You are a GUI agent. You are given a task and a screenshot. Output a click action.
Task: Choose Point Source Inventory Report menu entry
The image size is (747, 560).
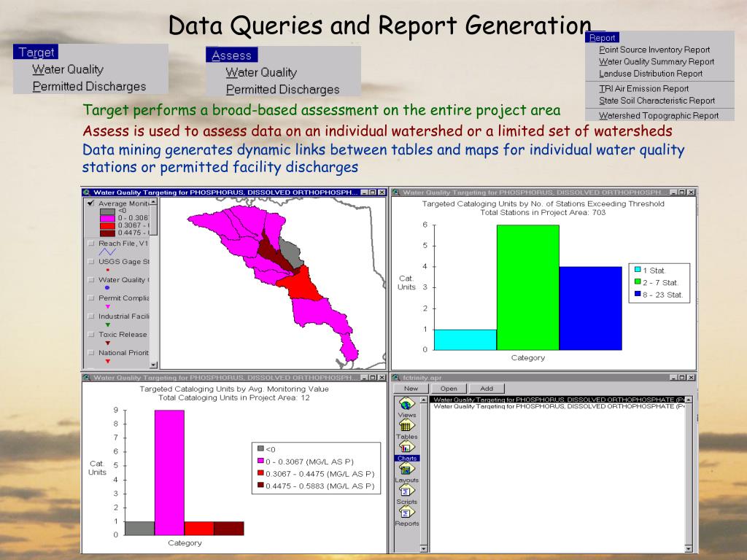654,50
